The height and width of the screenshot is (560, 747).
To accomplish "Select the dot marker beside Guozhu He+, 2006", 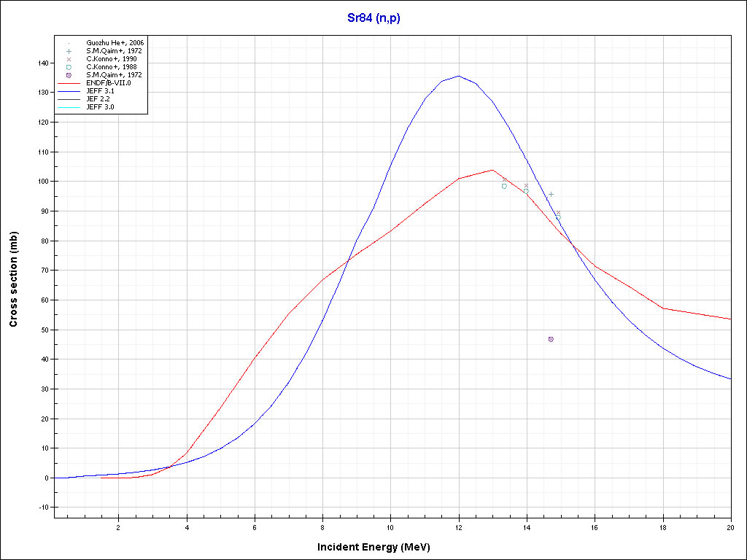I will (x=69, y=43).
